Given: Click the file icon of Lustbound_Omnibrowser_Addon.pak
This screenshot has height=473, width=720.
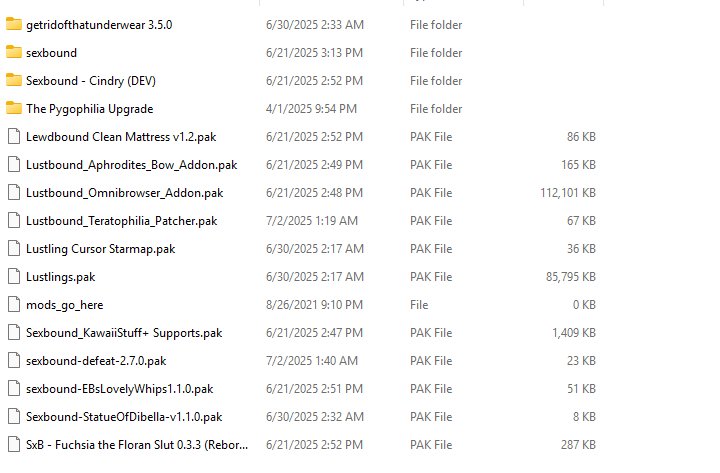Looking at the screenshot, I should (x=14, y=192).
